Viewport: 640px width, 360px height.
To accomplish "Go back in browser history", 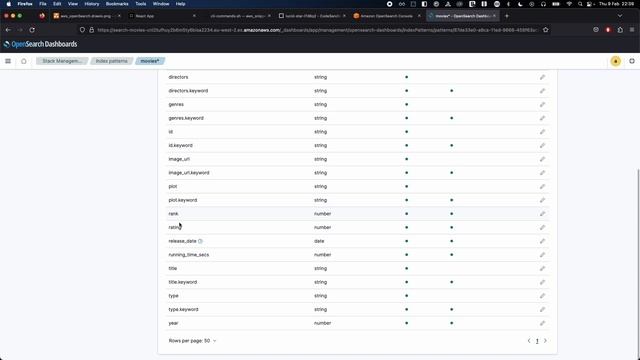I will (x=8, y=30).
